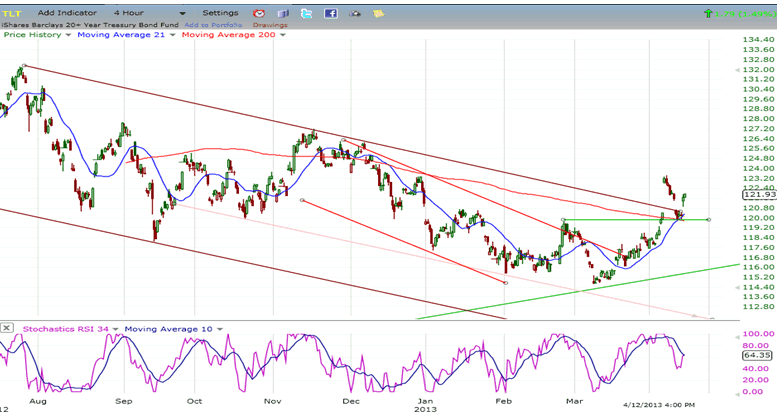Screen dimensions: 777x414
Task: Click the Add to Portfolio link
Action: (212, 24)
